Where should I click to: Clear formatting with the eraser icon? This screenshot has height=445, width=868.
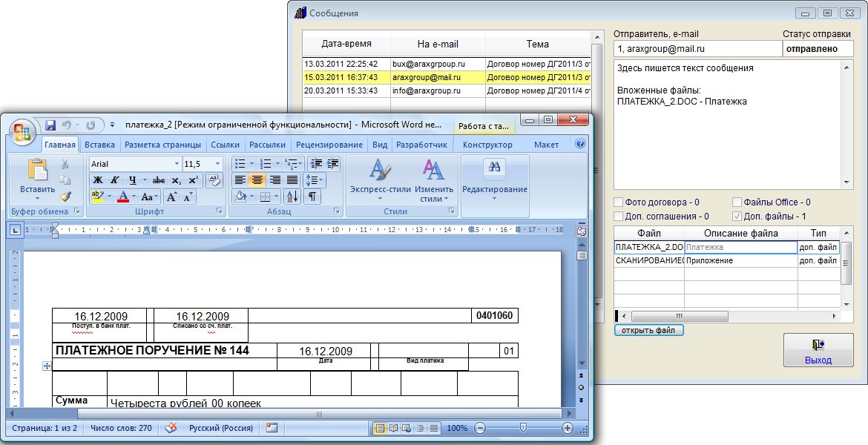point(214,180)
